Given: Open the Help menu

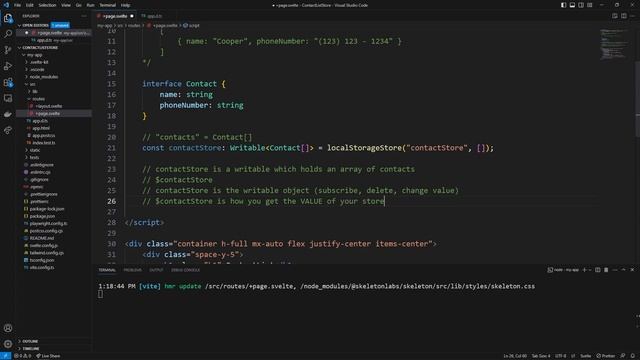Looking at the screenshot, I should (x=125, y=5).
